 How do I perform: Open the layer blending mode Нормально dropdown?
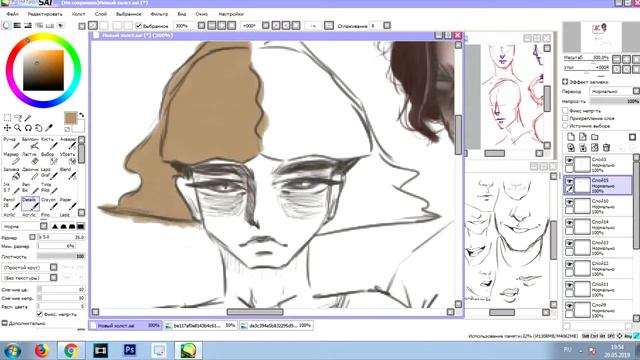tap(614, 91)
